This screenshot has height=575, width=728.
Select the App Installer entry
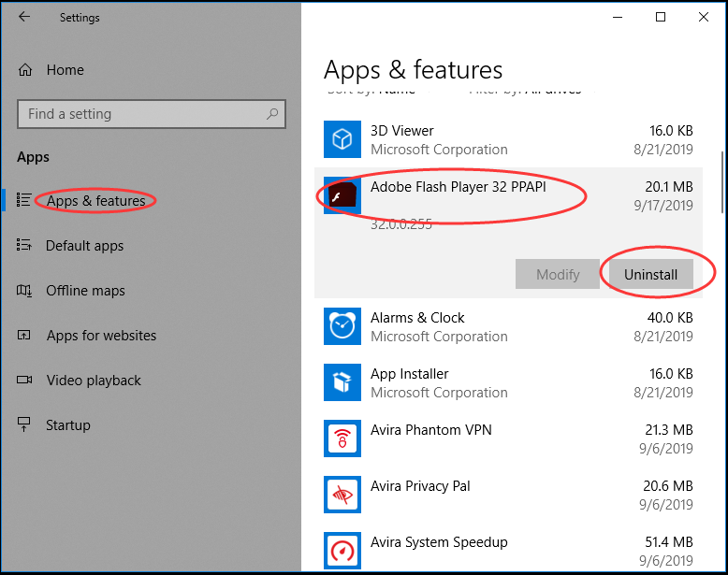coord(508,382)
